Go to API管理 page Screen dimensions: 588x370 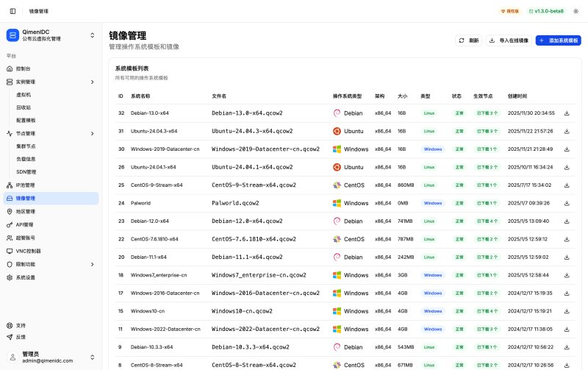click(x=51, y=224)
